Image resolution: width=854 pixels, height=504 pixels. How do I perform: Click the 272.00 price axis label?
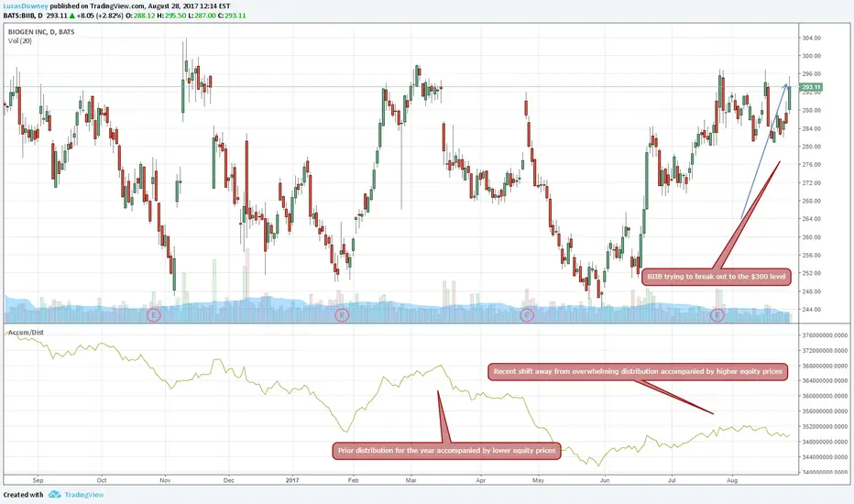(811, 183)
